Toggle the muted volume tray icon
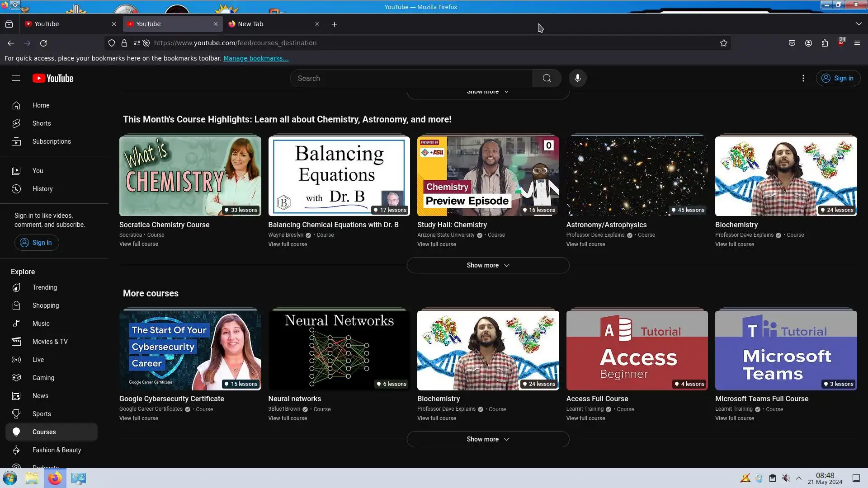868x488 pixels. pyautogui.click(x=786, y=478)
